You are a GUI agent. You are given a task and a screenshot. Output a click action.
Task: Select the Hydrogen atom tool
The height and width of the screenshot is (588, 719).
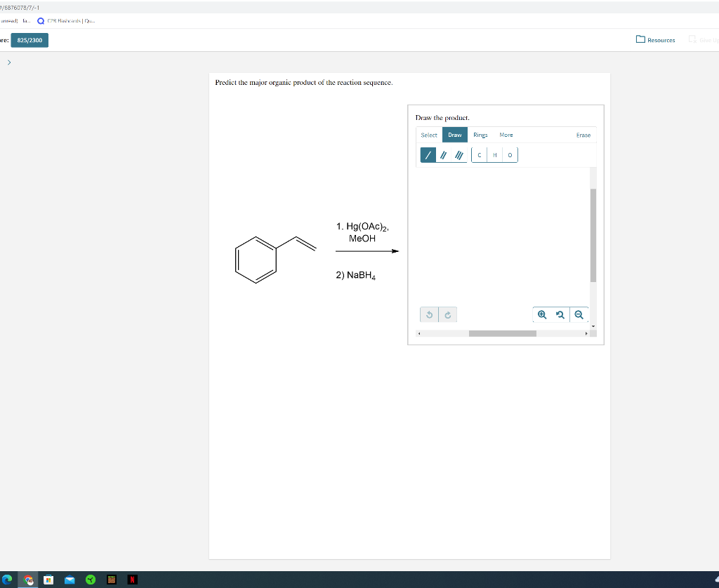pyautogui.click(x=494, y=154)
